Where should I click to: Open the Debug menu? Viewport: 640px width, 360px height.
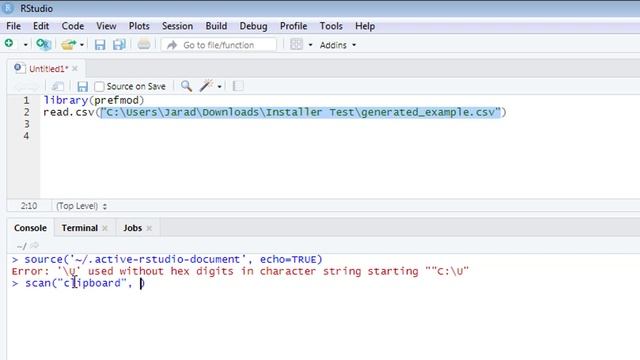pyautogui.click(x=253, y=26)
